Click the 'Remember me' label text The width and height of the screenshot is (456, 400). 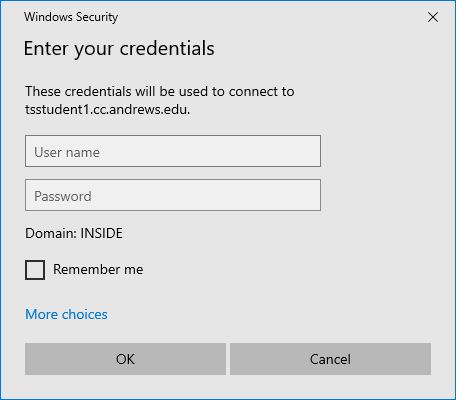(x=98, y=269)
